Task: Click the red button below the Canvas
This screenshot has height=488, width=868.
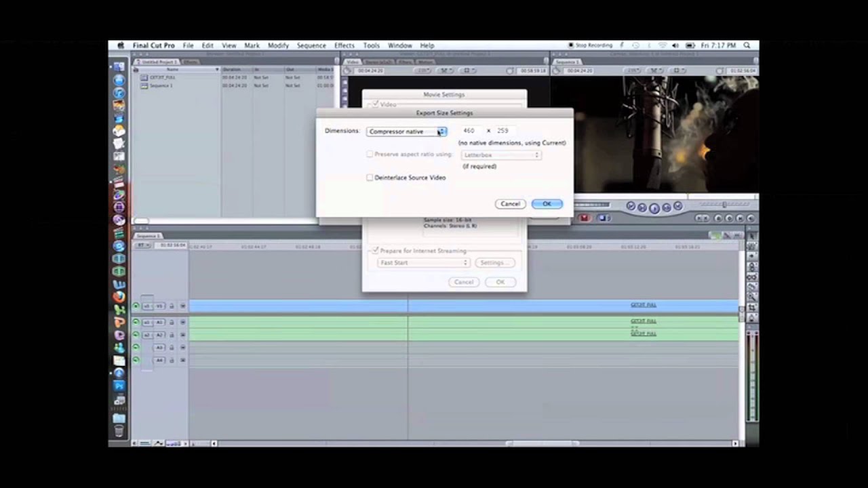Action: [585, 218]
